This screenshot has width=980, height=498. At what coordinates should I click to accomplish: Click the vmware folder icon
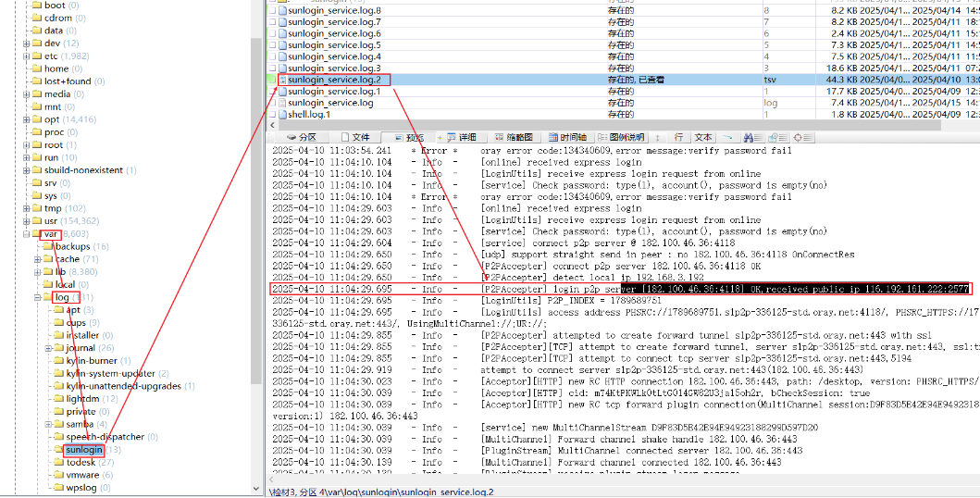[x=58, y=475]
